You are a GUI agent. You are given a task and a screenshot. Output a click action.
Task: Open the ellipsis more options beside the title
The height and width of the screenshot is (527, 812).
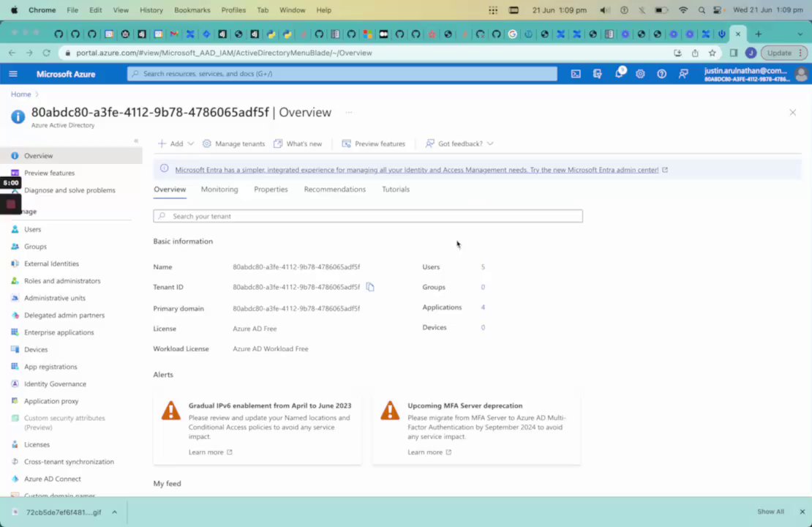(348, 112)
